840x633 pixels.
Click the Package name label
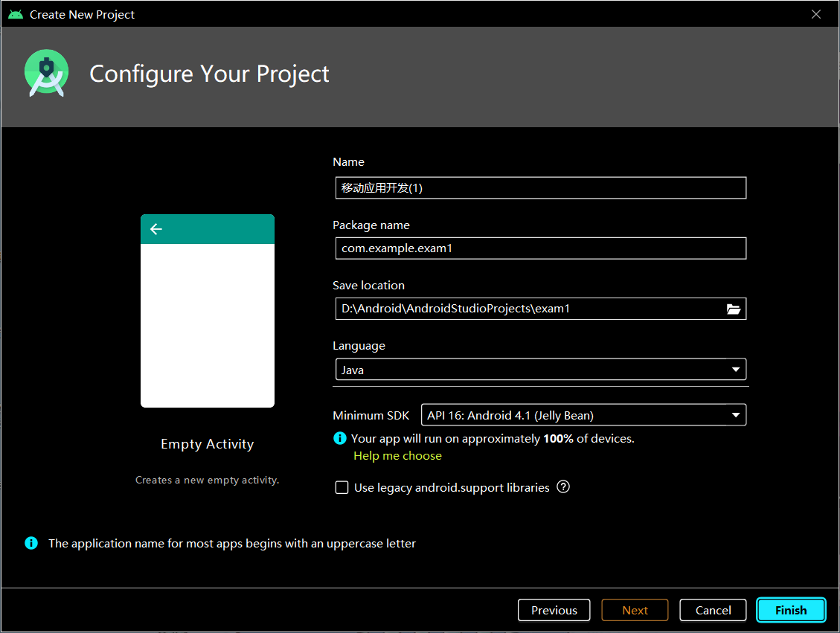371,225
